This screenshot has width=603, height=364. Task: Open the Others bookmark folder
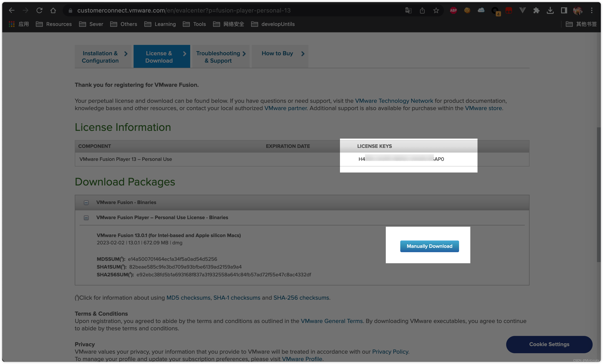tap(124, 24)
